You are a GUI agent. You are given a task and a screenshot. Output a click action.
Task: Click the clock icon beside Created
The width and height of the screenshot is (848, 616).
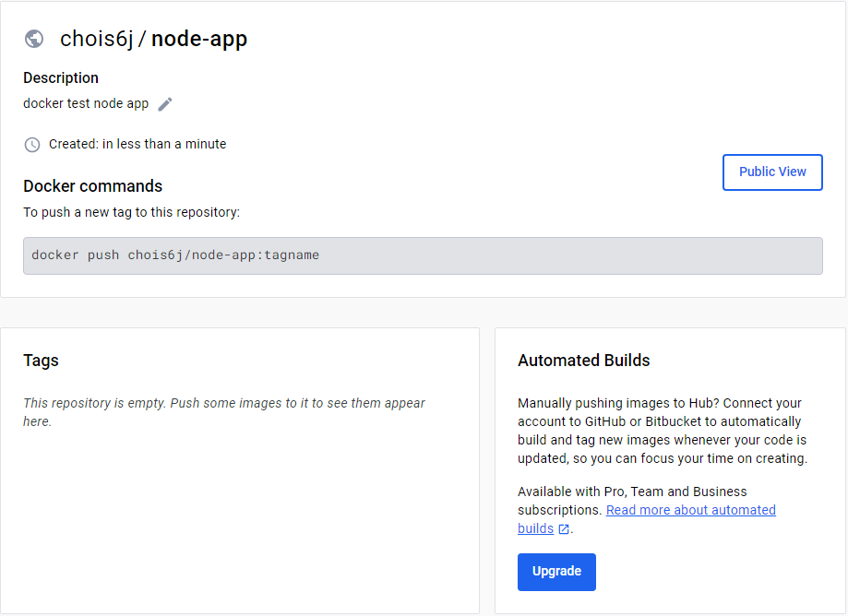click(x=32, y=145)
